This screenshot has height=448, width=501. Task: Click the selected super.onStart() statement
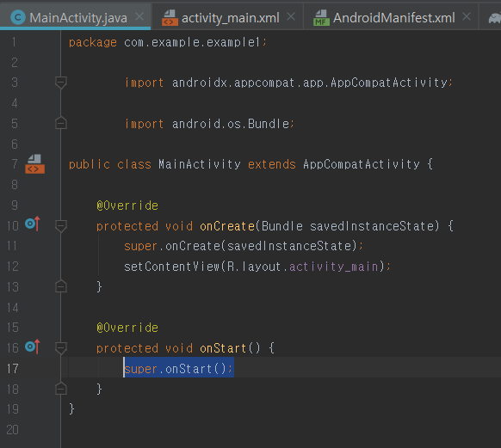[179, 369]
